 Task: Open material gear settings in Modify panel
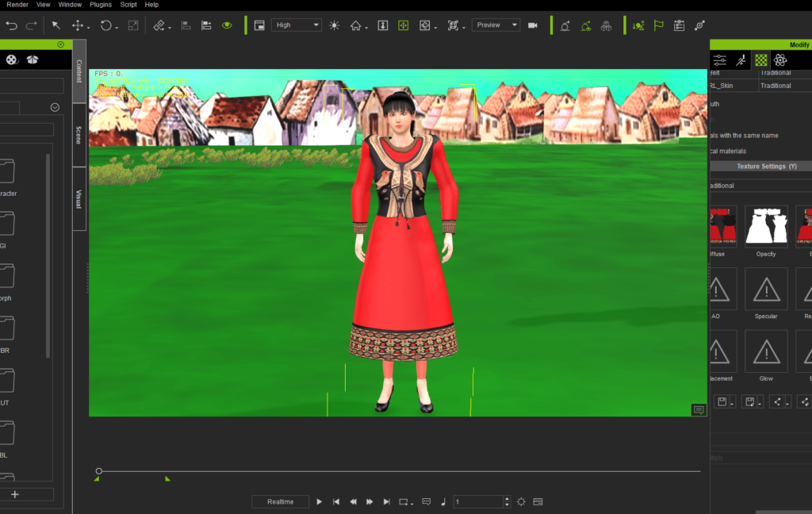[779, 59]
